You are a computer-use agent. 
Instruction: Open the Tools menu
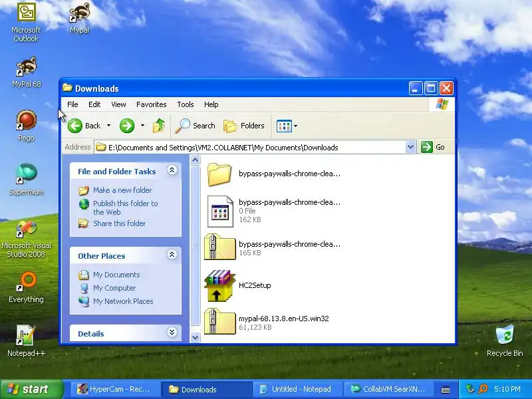[186, 104]
